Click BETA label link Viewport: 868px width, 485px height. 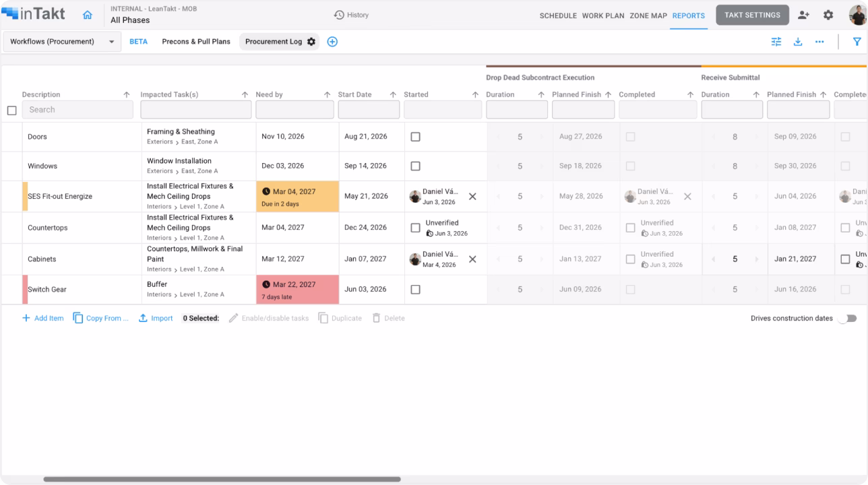coord(138,42)
